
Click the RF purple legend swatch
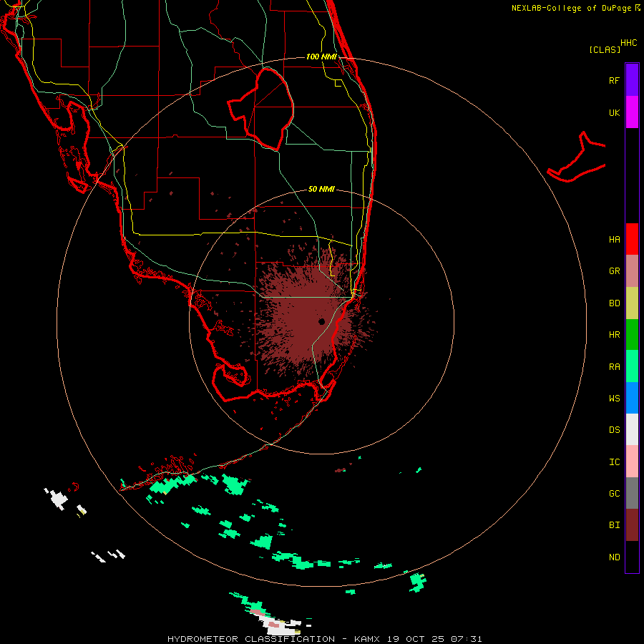click(x=632, y=80)
